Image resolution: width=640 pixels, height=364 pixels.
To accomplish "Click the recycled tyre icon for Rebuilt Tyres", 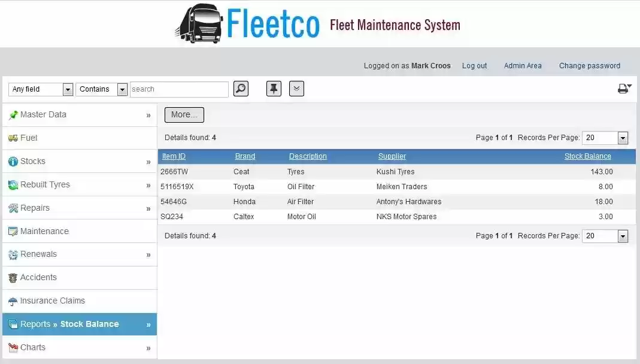I will tap(13, 184).
